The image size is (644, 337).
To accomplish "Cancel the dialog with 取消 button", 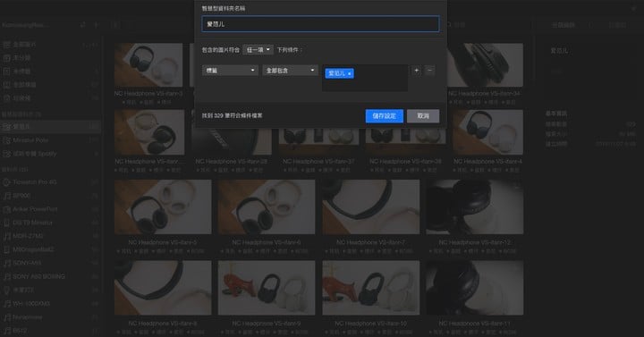I will [423, 115].
